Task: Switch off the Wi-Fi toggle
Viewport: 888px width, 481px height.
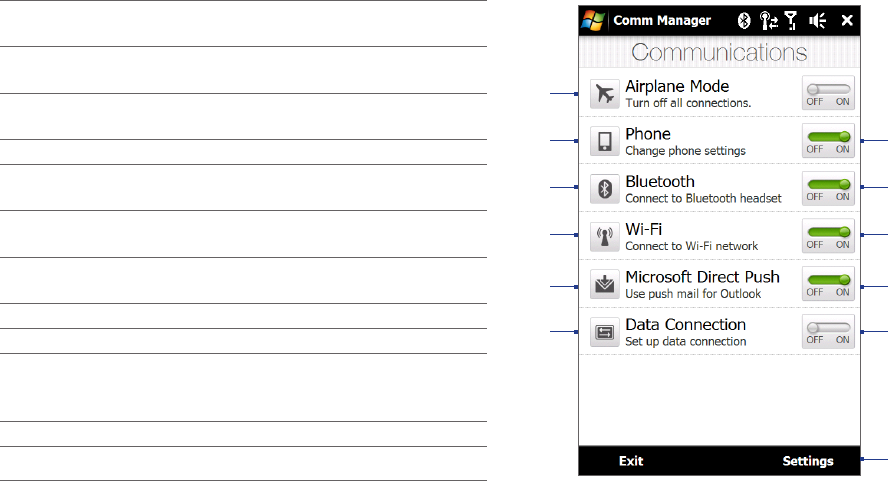Action: point(828,236)
